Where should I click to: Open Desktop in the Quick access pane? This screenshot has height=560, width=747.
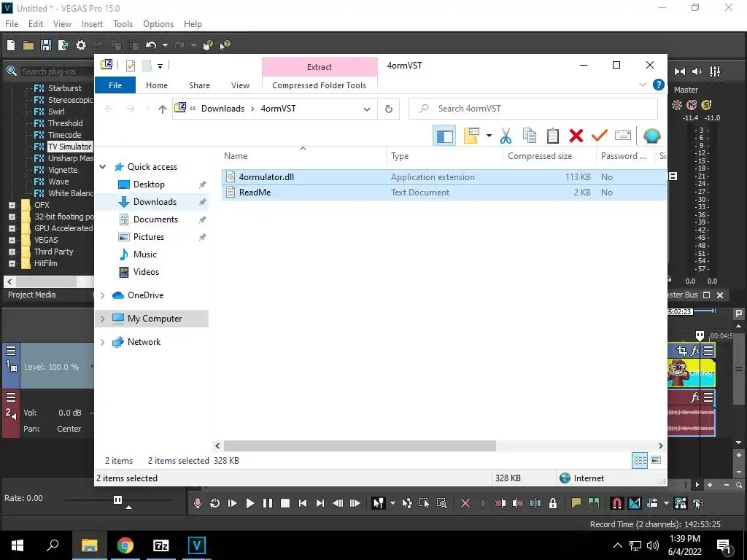pyautogui.click(x=149, y=184)
